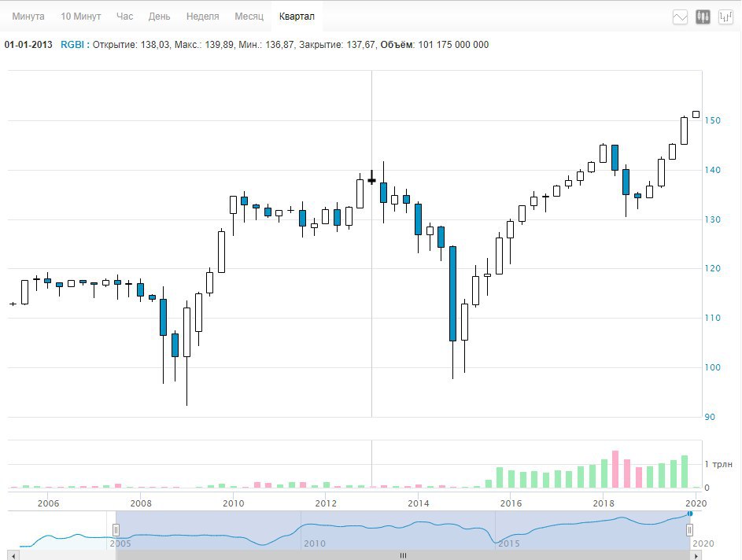Image resolution: width=742 pixels, height=560 pixels.
Task: Click the 2015 label in the navigator
Action: tap(509, 543)
